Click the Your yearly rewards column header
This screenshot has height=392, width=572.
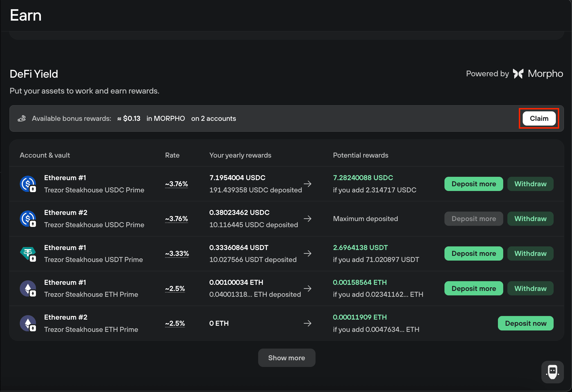pyautogui.click(x=240, y=155)
